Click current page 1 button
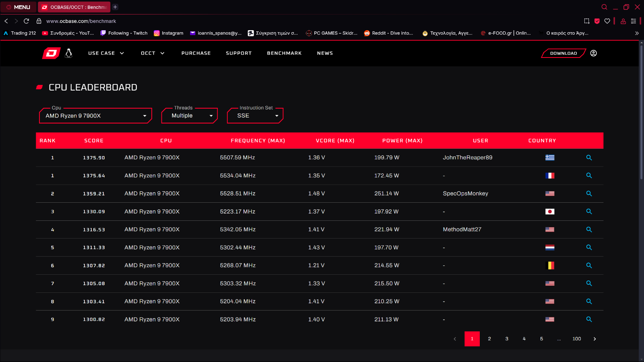 [472, 339]
